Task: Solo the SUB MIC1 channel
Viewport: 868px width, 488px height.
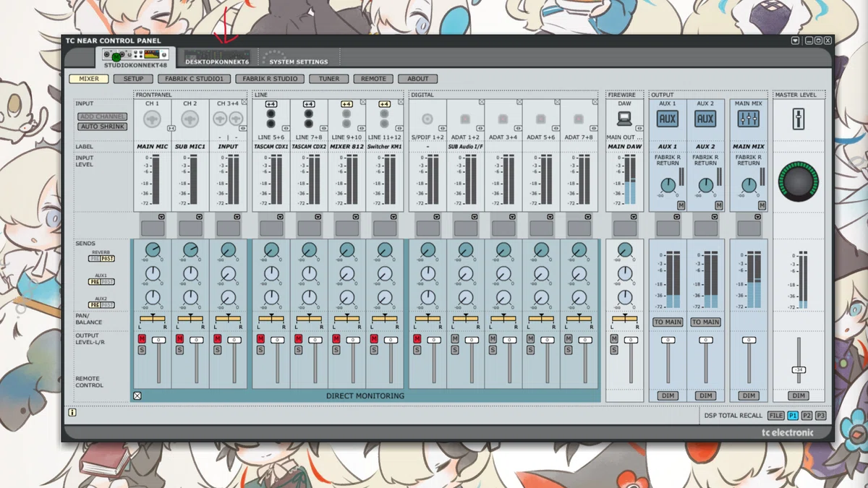Action: pos(179,350)
